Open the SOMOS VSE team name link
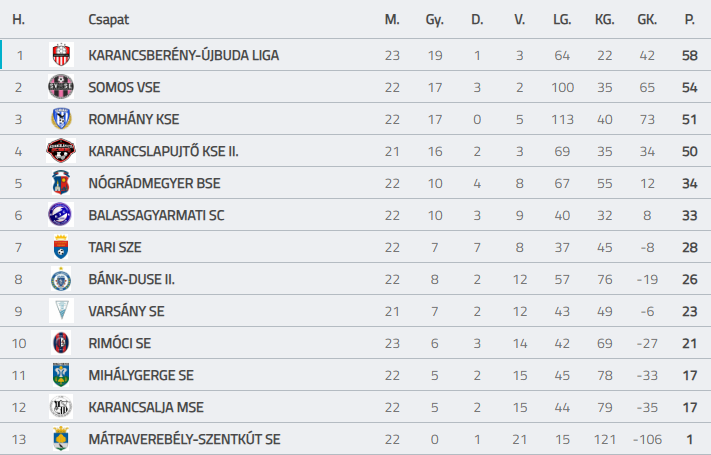The height and width of the screenshot is (455, 711). click(124, 88)
